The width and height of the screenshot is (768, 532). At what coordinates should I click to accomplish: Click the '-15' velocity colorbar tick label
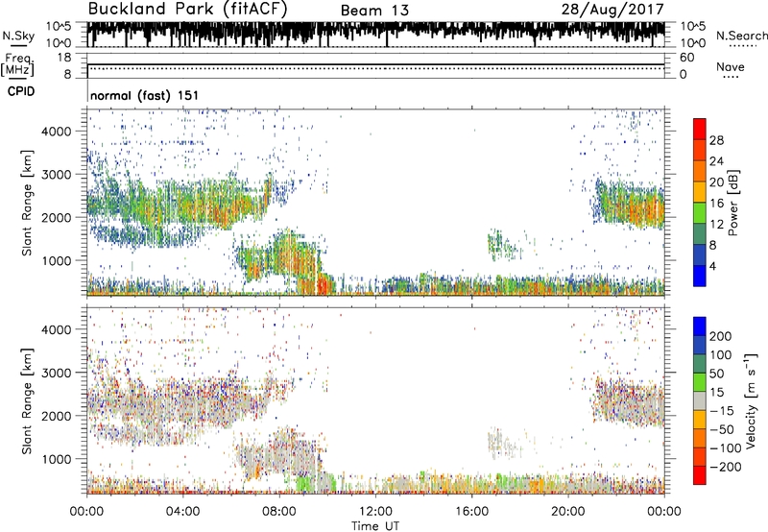point(721,410)
